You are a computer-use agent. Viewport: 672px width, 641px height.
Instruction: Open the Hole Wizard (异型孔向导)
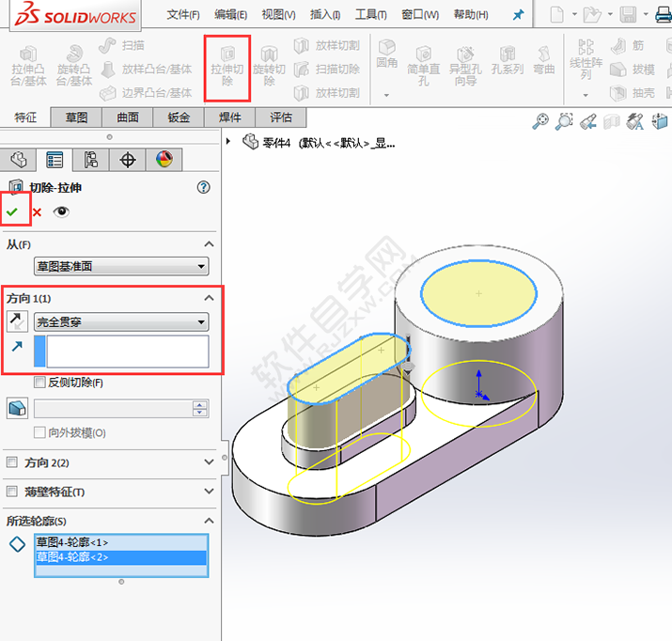465,67
